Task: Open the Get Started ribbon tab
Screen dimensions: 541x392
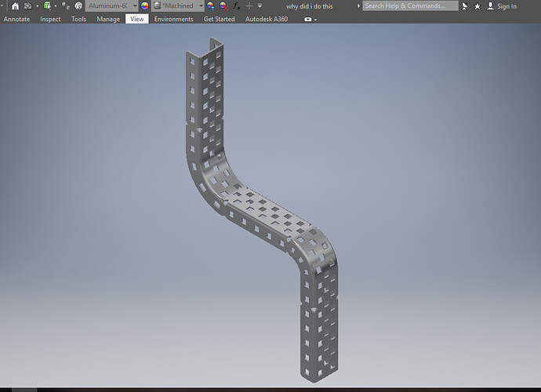Action: tap(219, 20)
